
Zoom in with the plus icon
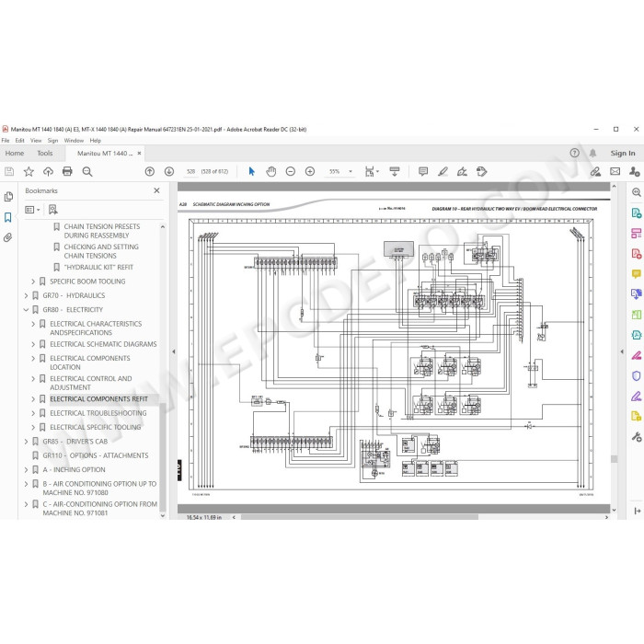[x=310, y=171]
